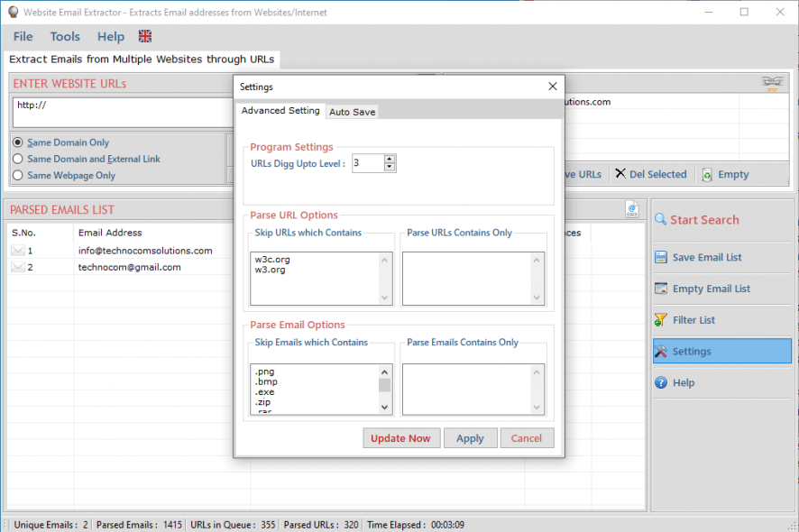
Task: Switch to the Auto Save tab
Action: 352,112
